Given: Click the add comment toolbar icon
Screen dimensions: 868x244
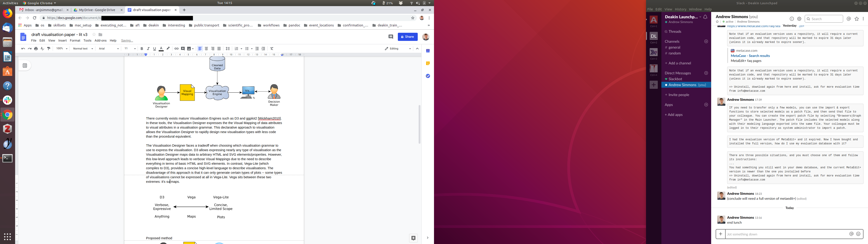Looking at the screenshot, I should coord(183,49).
